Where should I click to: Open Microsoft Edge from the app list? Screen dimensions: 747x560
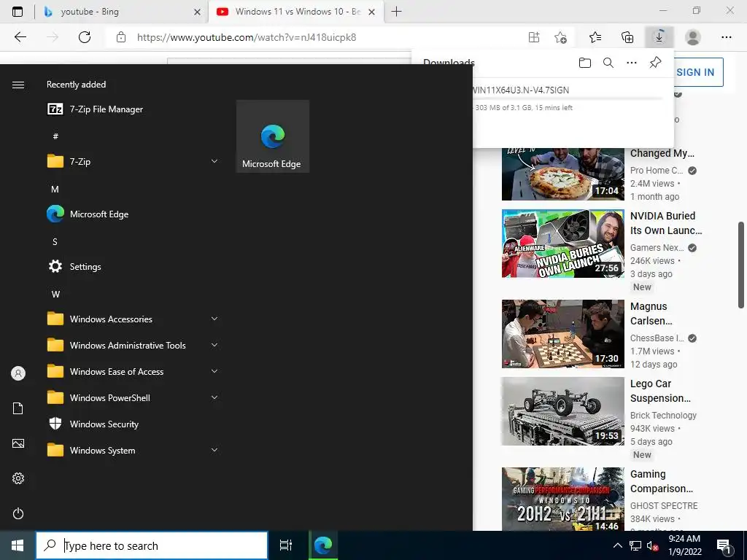[133, 214]
